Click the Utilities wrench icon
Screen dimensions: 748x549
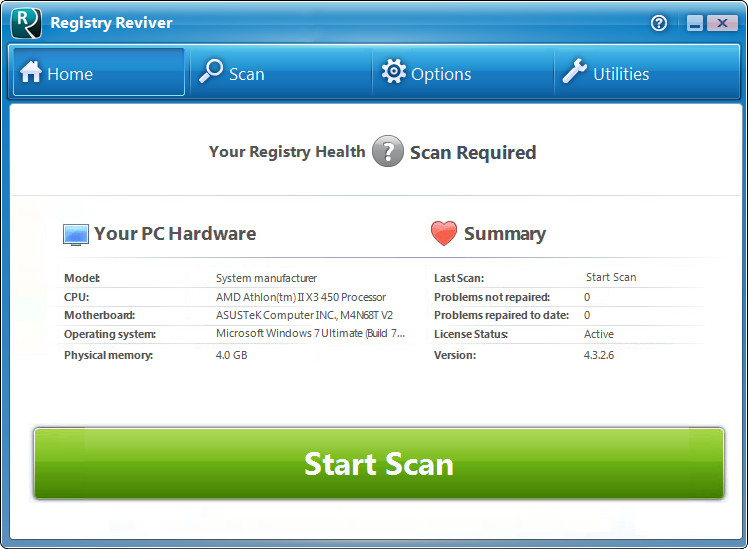(574, 71)
